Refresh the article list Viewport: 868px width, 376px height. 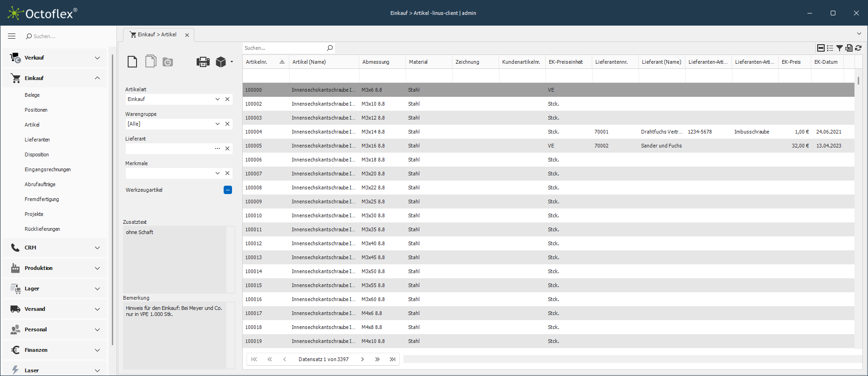858,48
